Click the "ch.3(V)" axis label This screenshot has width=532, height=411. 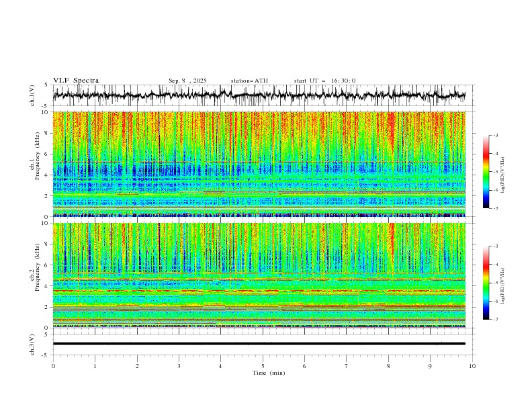point(32,345)
